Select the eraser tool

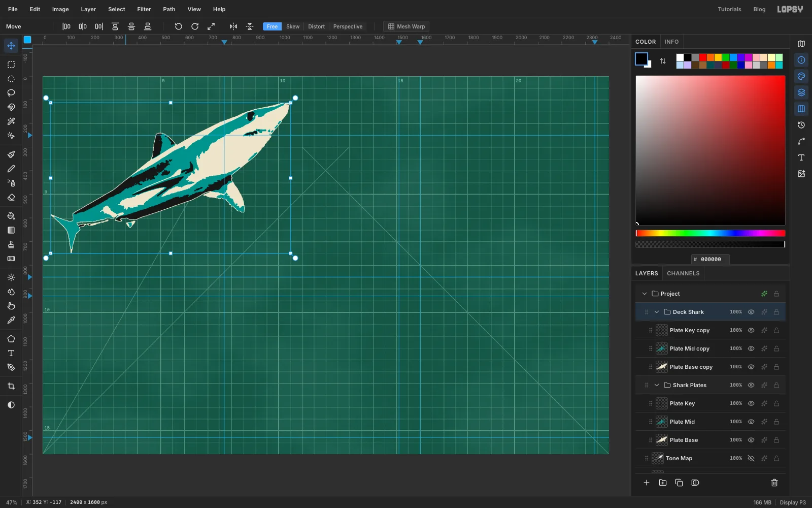11,197
